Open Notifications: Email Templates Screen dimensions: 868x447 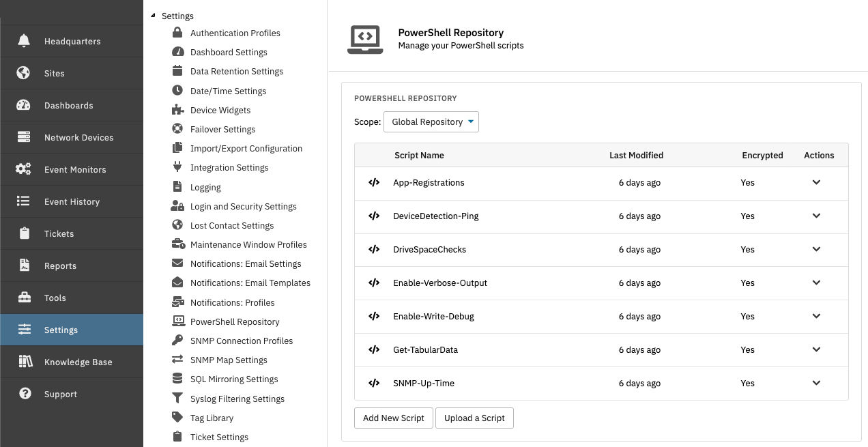tap(250, 283)
